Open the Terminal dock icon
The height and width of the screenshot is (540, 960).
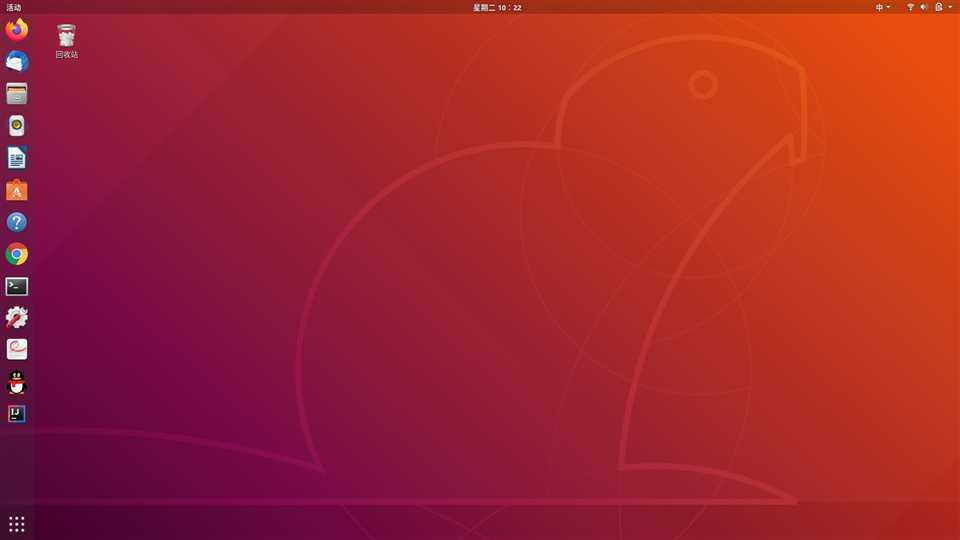pyautogui.click(x=17, y=286)
